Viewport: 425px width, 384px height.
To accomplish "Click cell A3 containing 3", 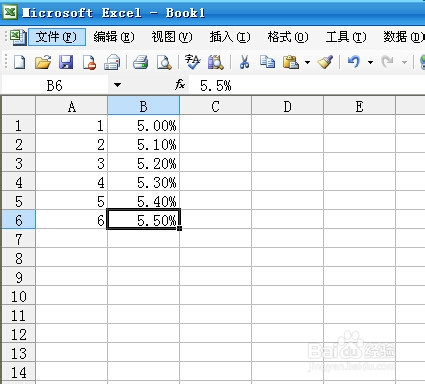I will click(x=72, y=163).
